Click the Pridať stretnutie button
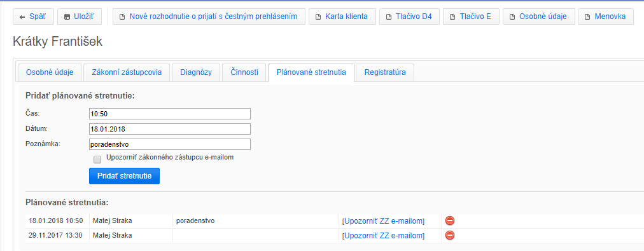This screenshot has height=251, width=644. 125,176
